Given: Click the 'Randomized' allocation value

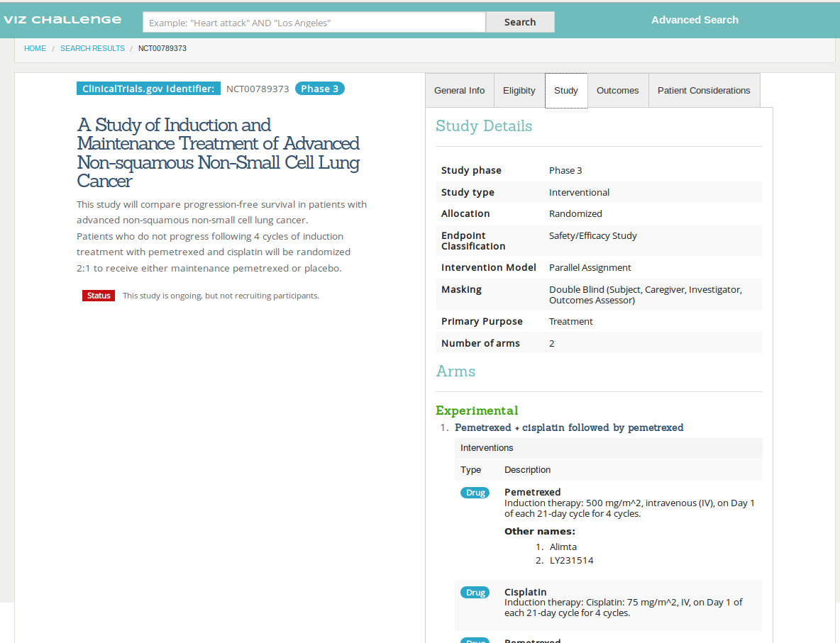Looking at the screenshot, I should tap(575, 213).
